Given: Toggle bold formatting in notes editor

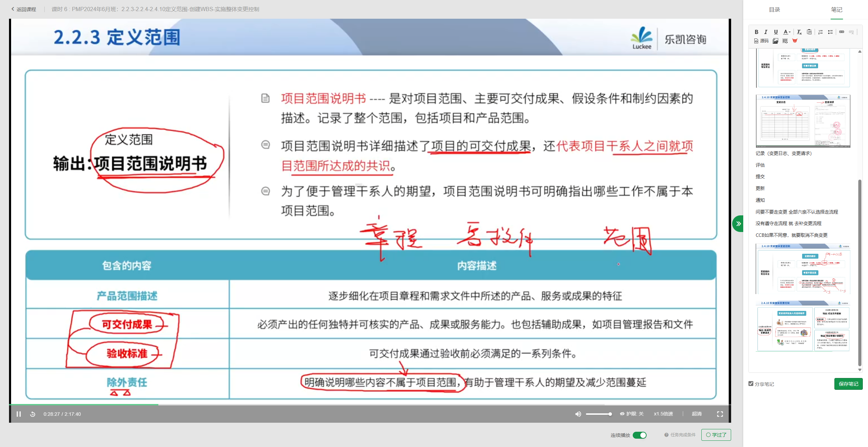Looking at the screenshot, I should 756,32.
